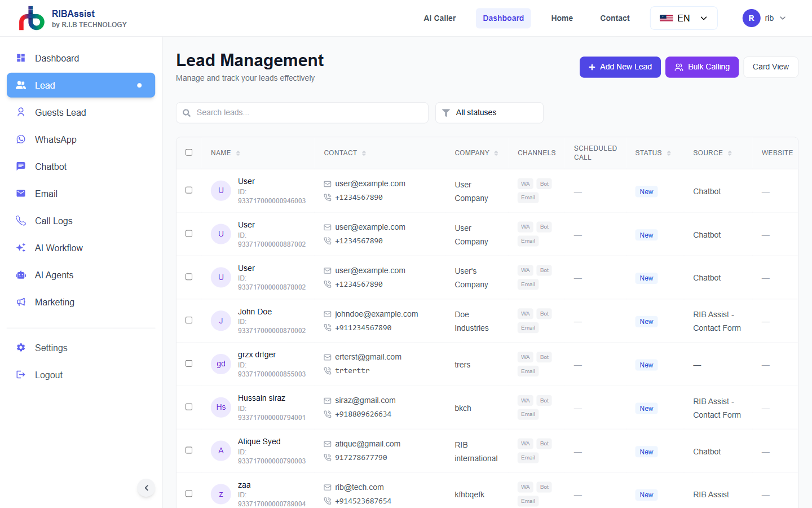Expand the EN language selector

683,17
